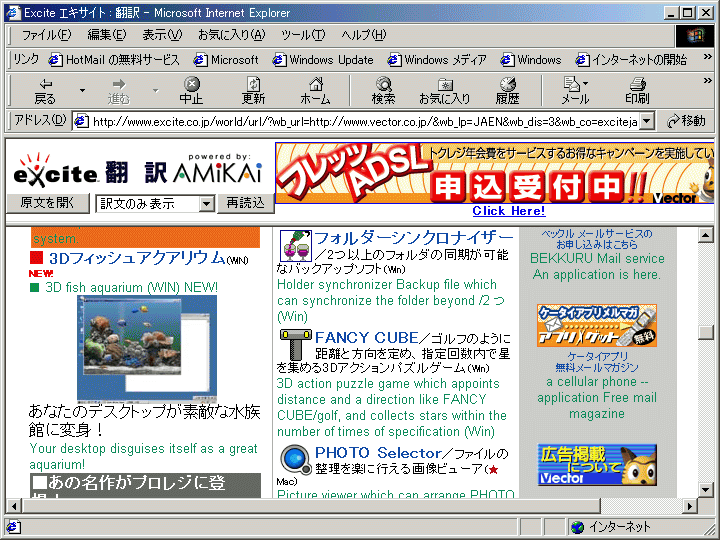Screen dimensions: 720x540
Task: Click the status bar page icon
Action: click(13, 527)
